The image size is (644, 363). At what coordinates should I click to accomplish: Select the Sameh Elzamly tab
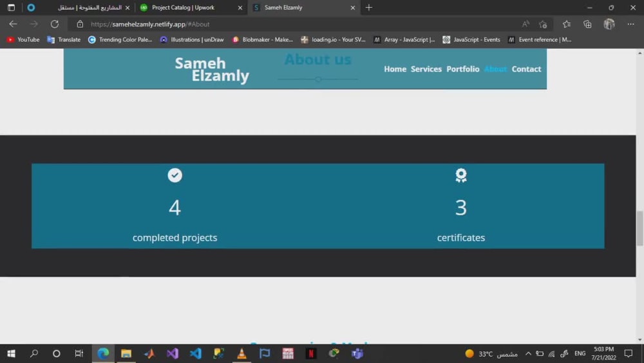click(304, 7)
